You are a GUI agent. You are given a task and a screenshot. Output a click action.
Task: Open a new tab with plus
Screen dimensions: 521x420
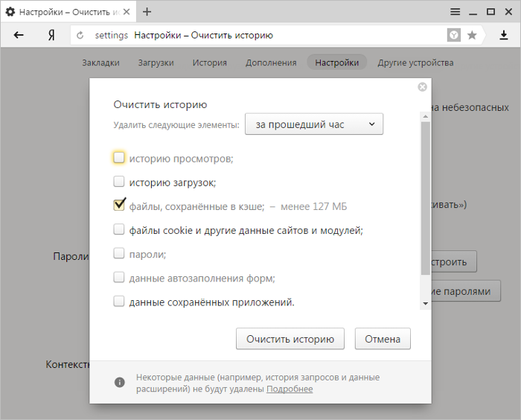click(147, 11)
